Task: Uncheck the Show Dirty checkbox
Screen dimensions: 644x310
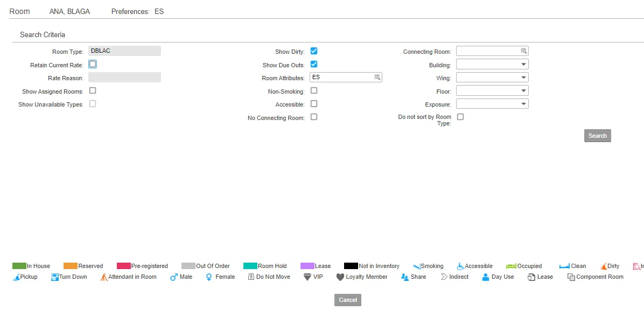Action: [x=314, y=51]
